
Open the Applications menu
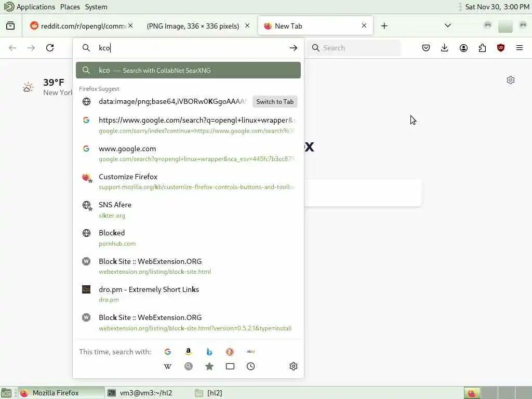click(x=30, y=7)
